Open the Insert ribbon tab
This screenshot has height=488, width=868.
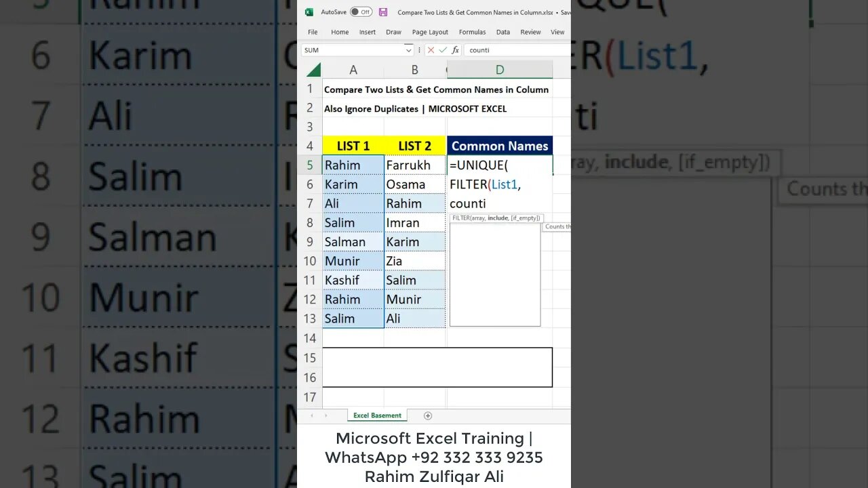click(x=368, y=32)
